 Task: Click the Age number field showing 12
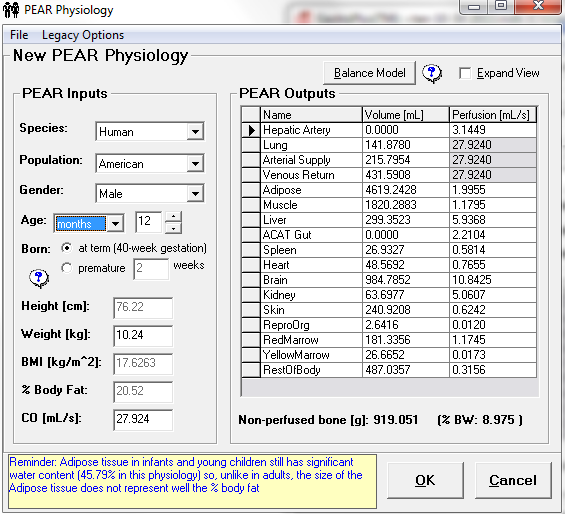[x=148, y=221]
